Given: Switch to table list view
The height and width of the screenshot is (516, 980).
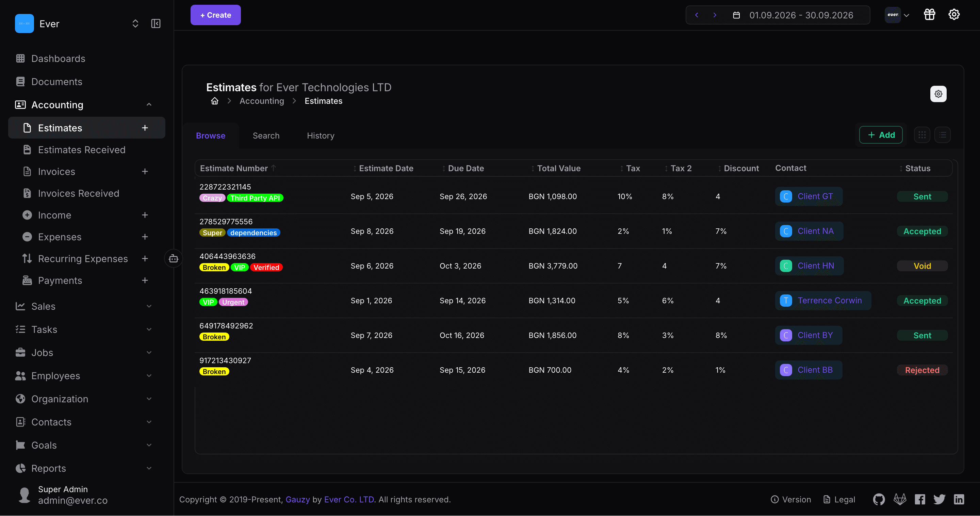Looking at the screenshot, I should coord(942,135).
